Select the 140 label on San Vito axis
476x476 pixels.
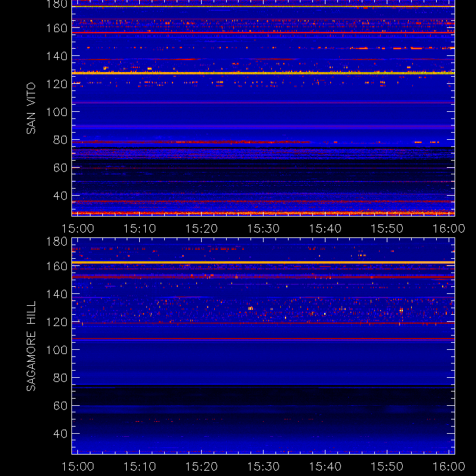tap(57, 56)
